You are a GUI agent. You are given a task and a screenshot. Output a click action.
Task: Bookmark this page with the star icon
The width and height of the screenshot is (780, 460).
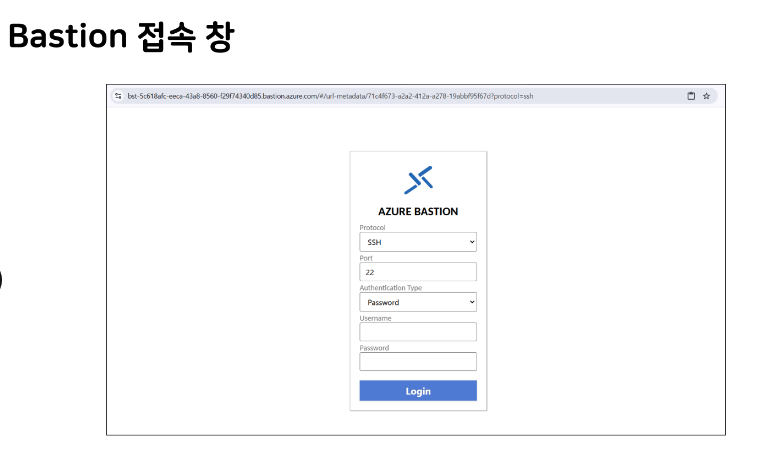click(x=706, y=96)
